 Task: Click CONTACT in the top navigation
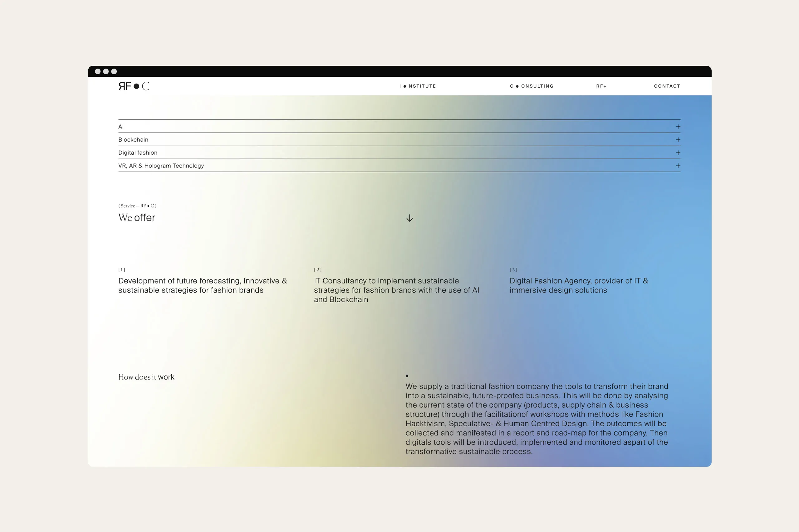pos(667,86)
